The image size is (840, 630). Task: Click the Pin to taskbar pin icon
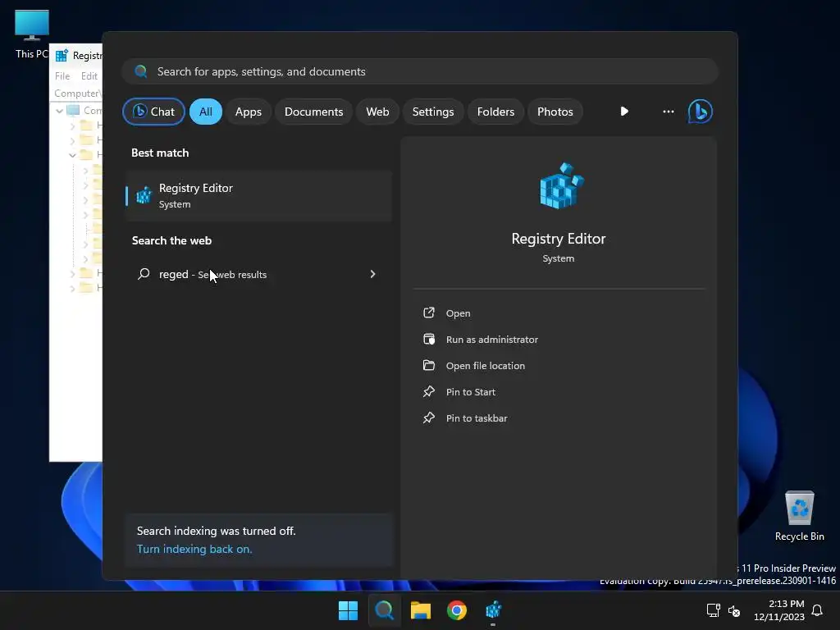428,418
